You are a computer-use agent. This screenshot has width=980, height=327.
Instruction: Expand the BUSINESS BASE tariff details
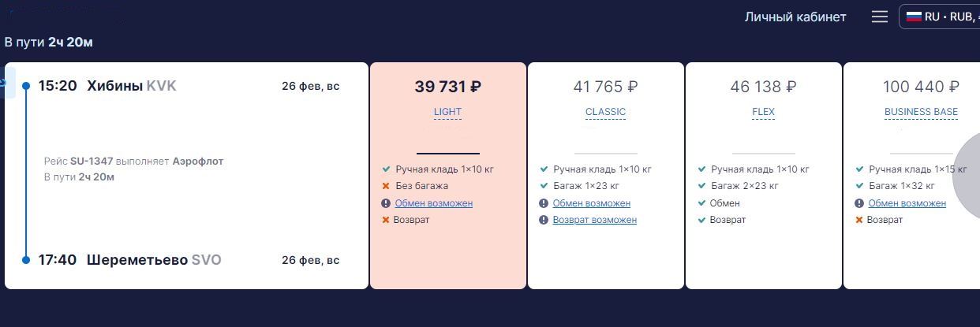pos(921,112)
